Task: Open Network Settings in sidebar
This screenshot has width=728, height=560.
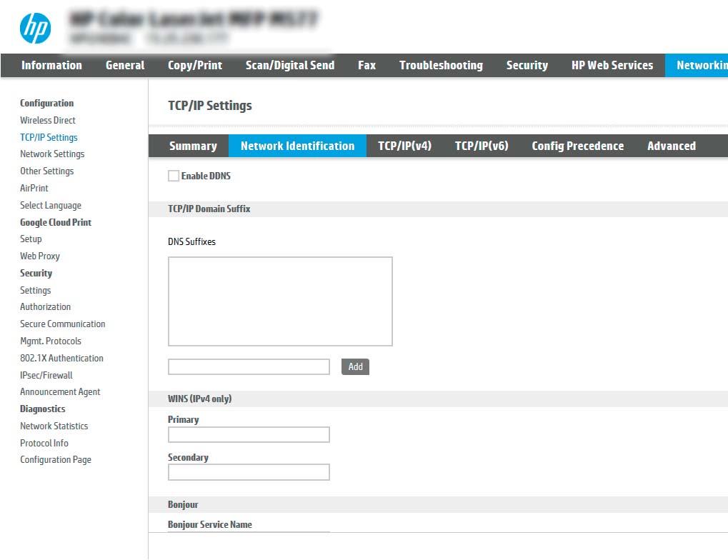Action: (x=52, y=154)
